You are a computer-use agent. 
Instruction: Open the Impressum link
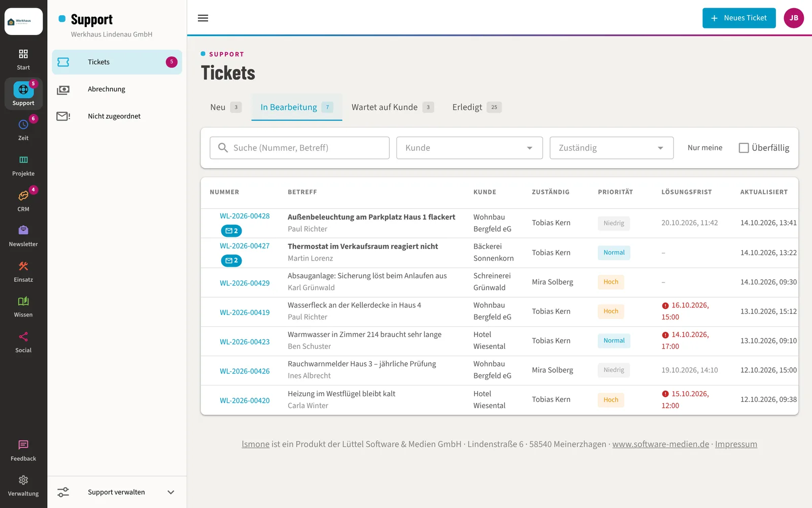736,444
